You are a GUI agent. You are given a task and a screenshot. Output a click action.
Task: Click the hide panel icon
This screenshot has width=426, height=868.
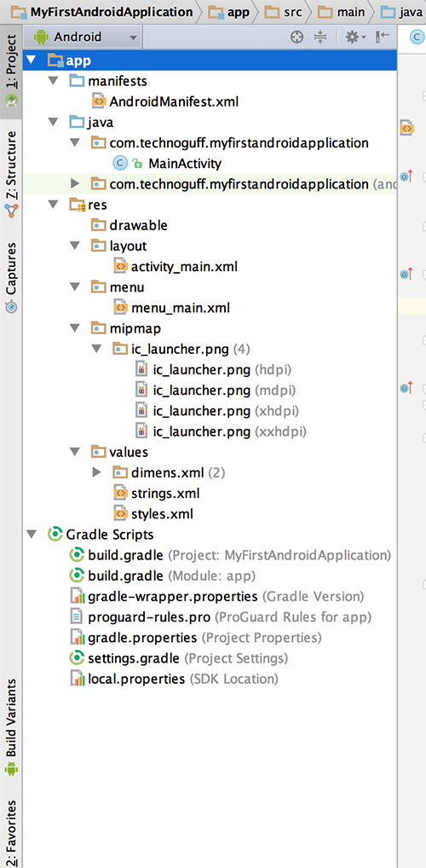pos(383,37)
